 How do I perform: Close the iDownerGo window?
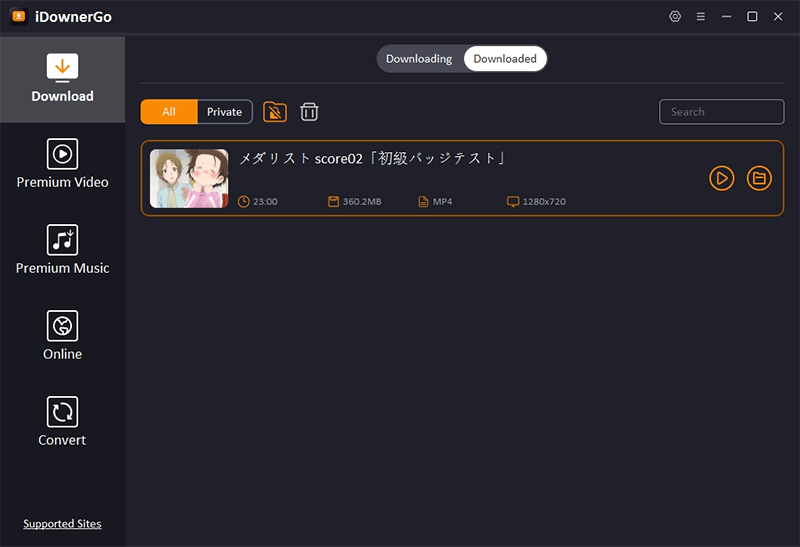pos(778,16)
